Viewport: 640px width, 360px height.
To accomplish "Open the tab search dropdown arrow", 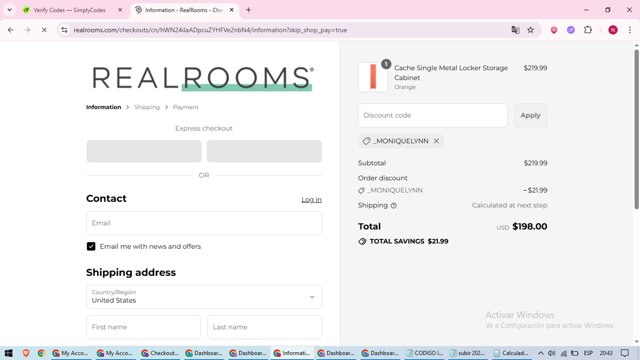I will click(x=9, y=10).
